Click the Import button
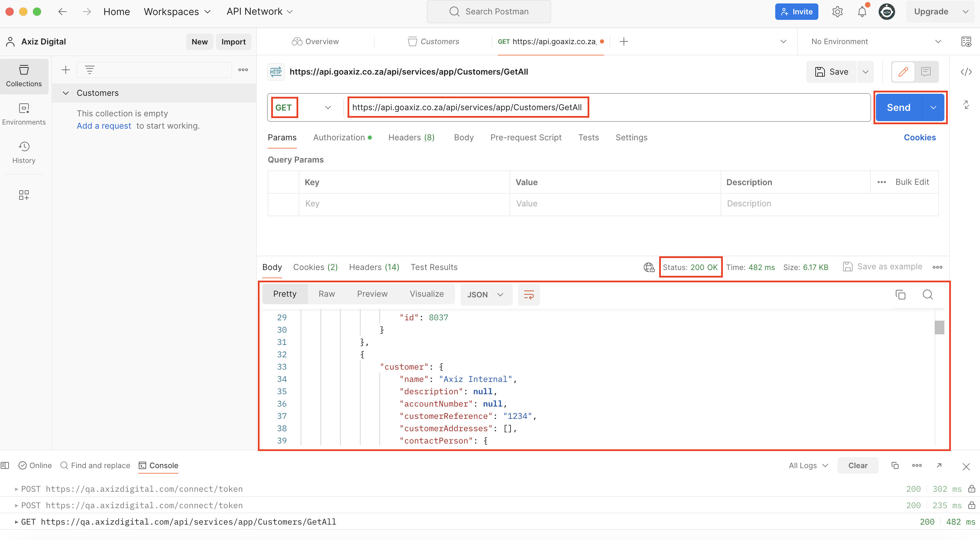Screen dimensions: 980x540 (x=234, y=42)
